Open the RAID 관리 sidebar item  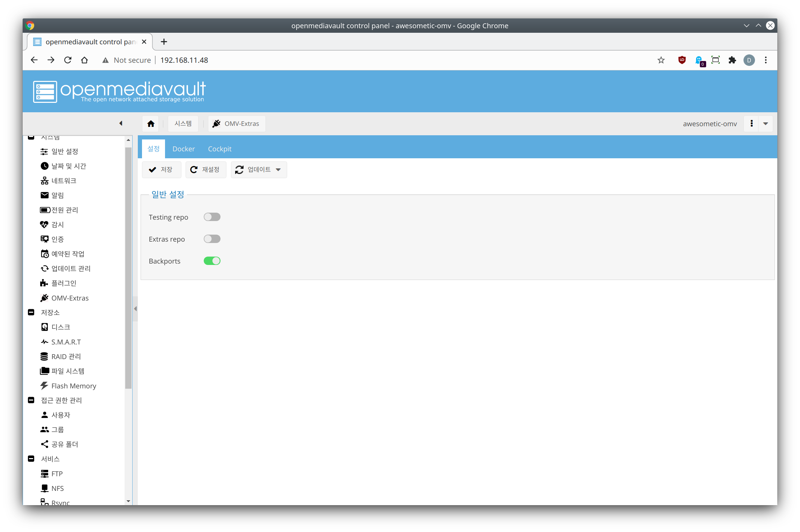(66, 357)
